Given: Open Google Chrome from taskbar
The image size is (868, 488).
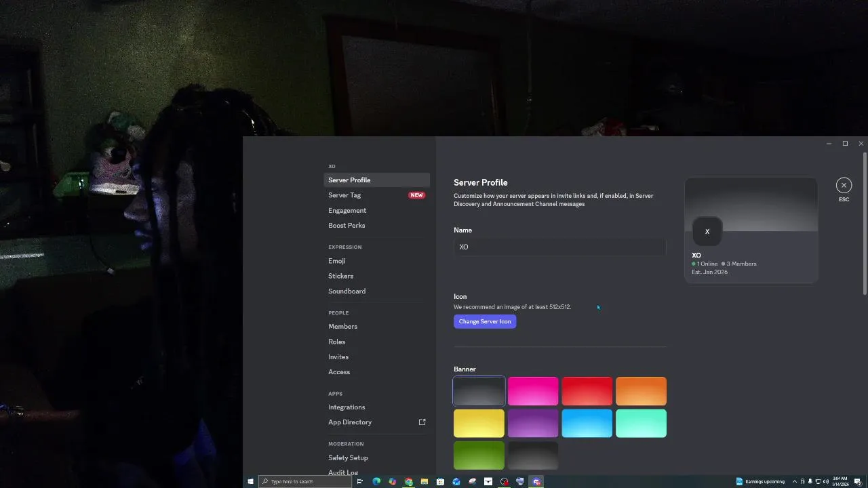Looking at the screenshot, I should [x=408, y=481].
